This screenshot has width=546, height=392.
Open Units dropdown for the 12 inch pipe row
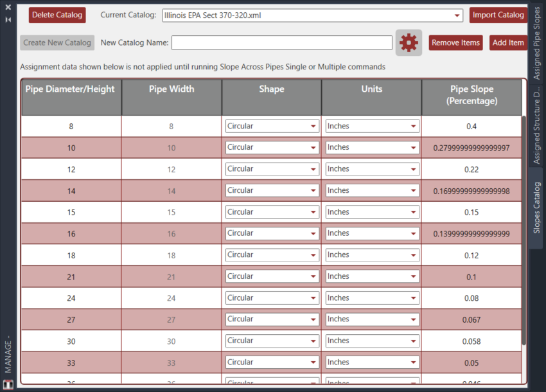(372, 169)
